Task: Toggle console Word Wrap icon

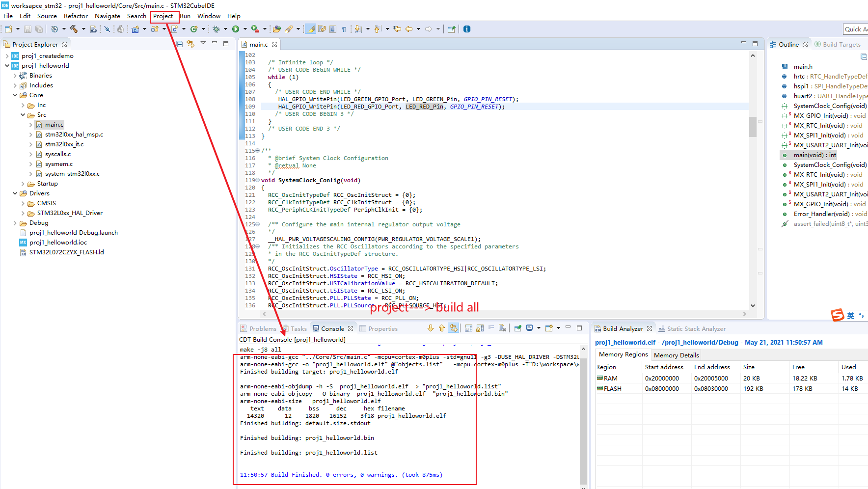Action: (x=491, y=328)
